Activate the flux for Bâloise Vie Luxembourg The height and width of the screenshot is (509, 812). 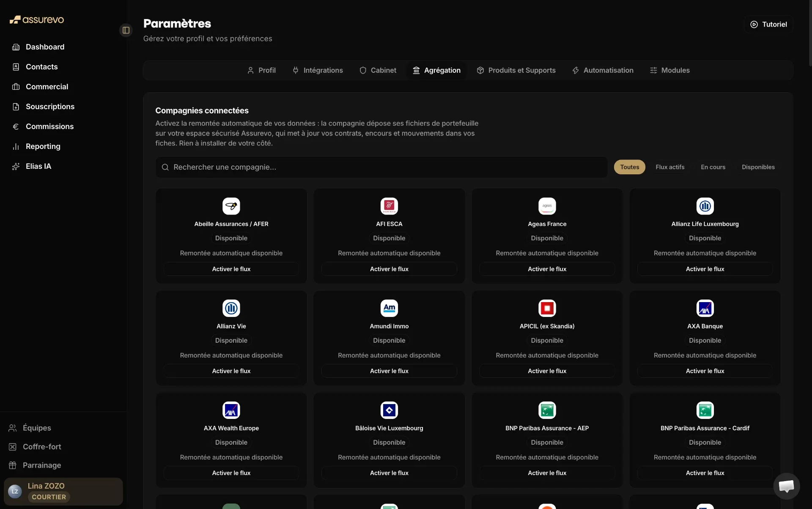[389, 473]
